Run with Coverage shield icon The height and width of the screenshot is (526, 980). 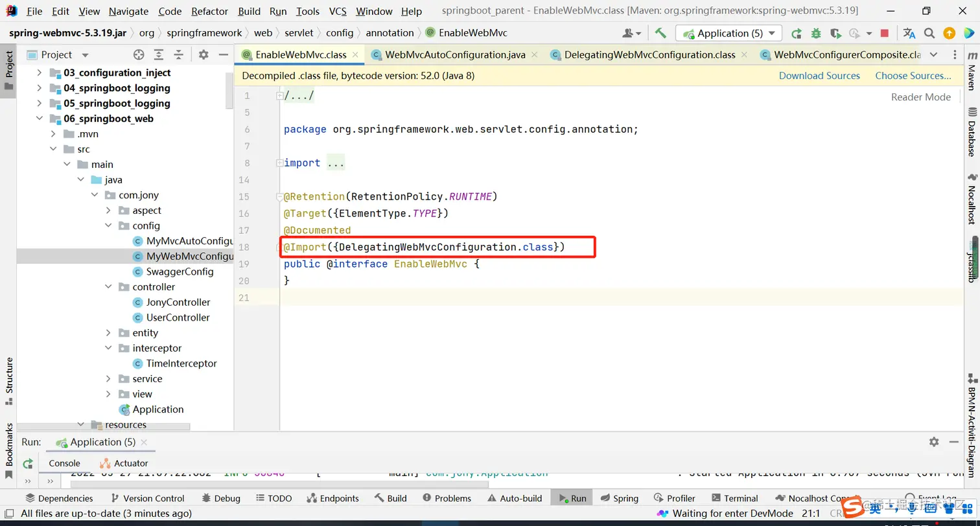(x=835, y=33)
